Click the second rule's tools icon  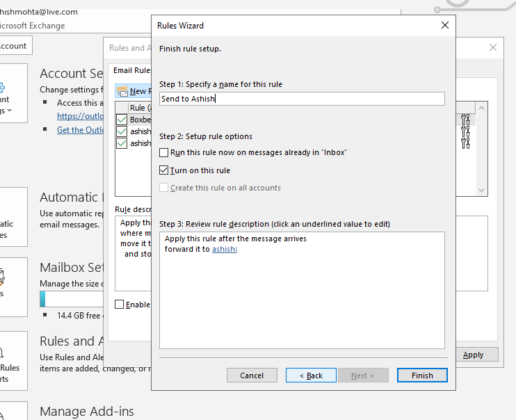click(x=465, y=131)
